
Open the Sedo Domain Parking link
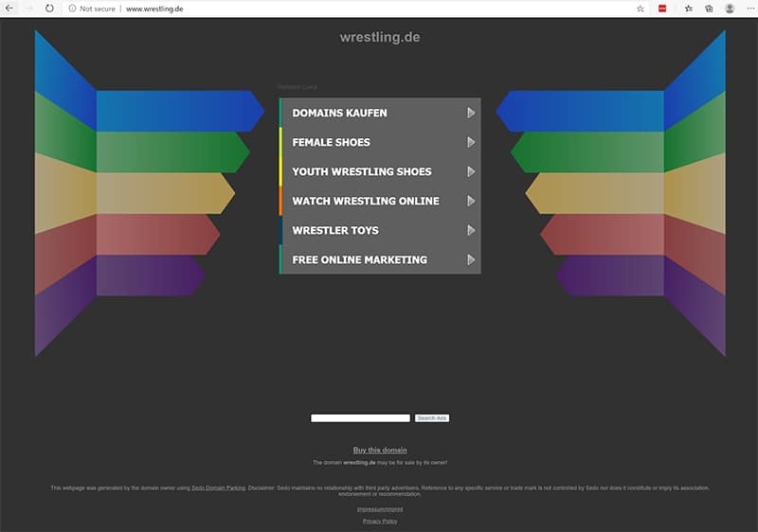point(218,488)
